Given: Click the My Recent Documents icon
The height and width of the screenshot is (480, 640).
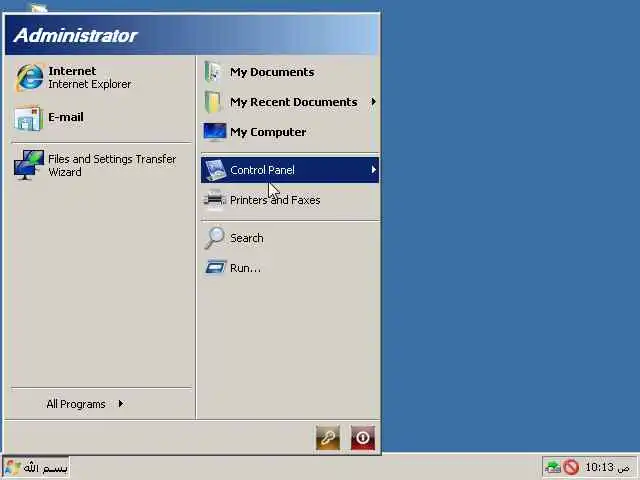Looking at the screenshot, I should 213,102.
